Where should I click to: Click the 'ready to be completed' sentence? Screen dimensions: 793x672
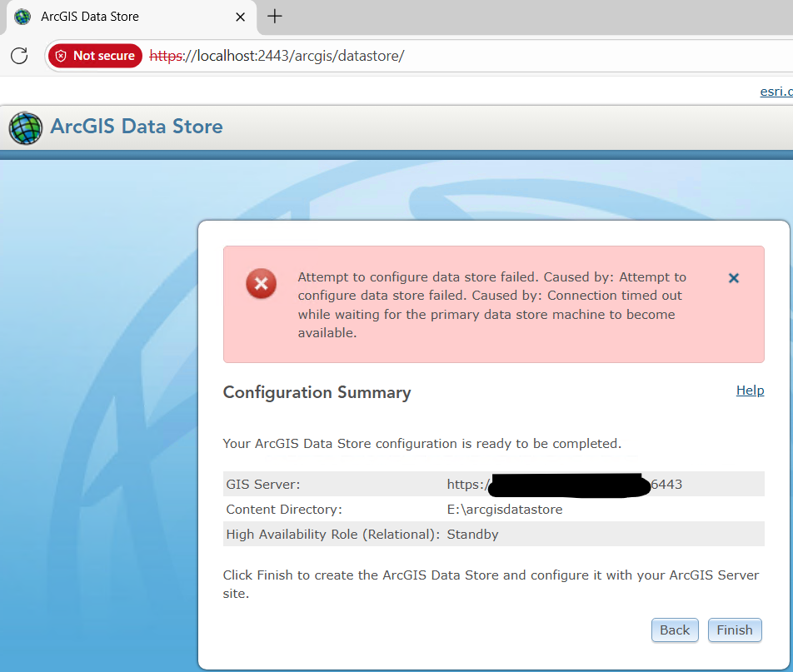coord(421,444)
